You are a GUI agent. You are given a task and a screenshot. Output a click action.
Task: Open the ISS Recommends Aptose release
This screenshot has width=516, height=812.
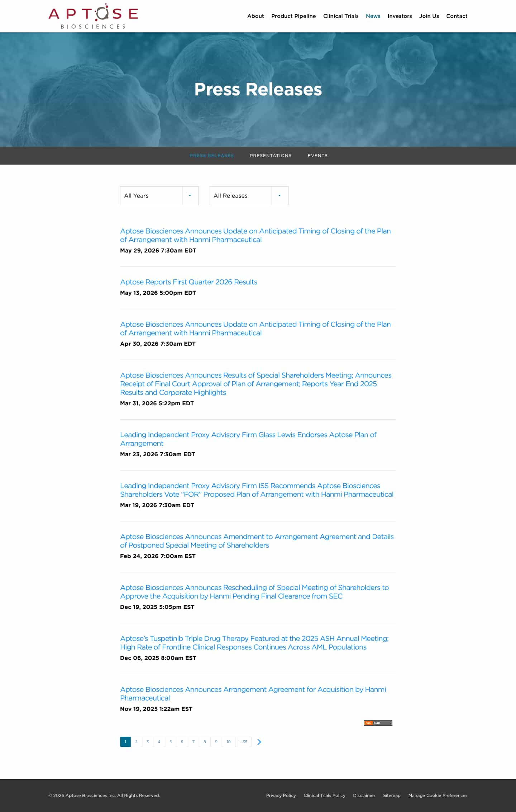(257, 490)
